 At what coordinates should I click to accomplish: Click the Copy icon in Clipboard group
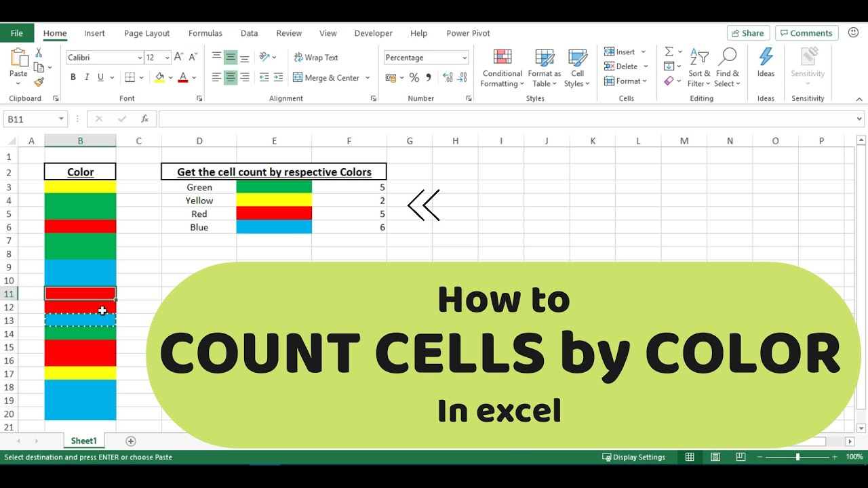pos(39,67)
